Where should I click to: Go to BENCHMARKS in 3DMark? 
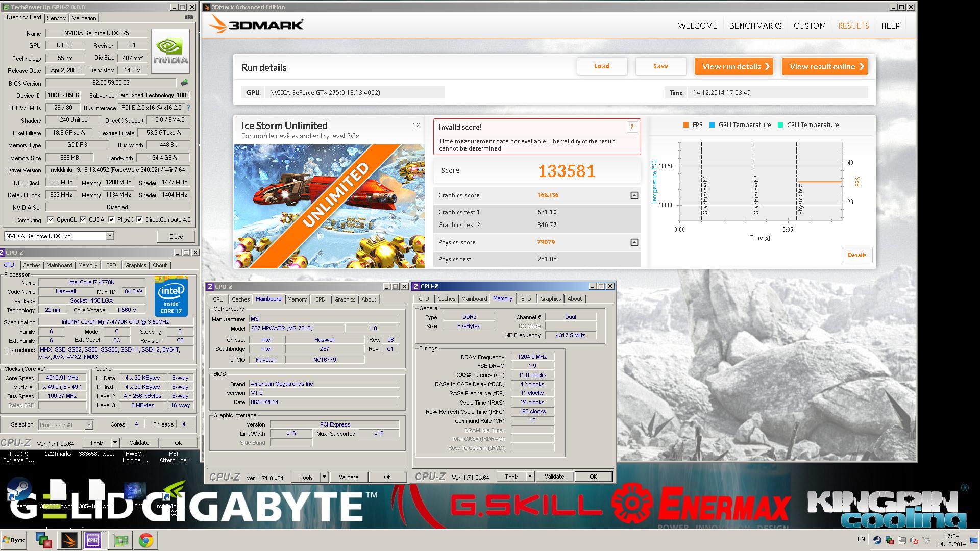pyautogui.click(x=755, y=26)
